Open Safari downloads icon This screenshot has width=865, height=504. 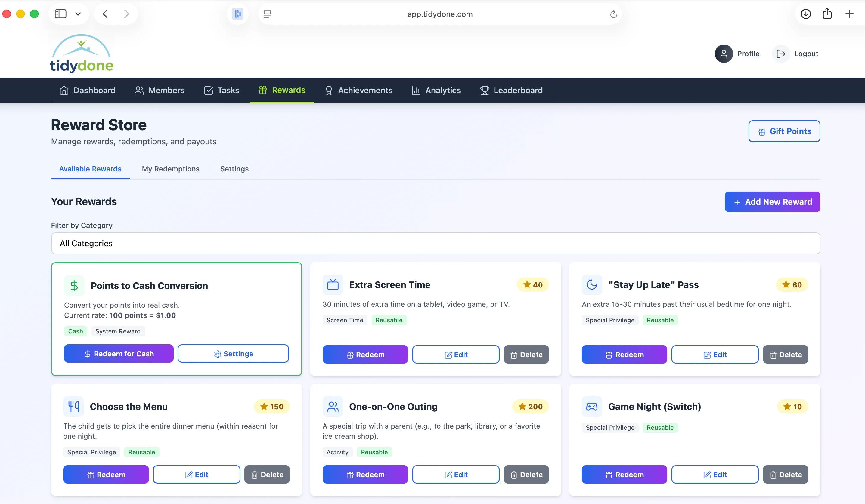click(806, 14)
